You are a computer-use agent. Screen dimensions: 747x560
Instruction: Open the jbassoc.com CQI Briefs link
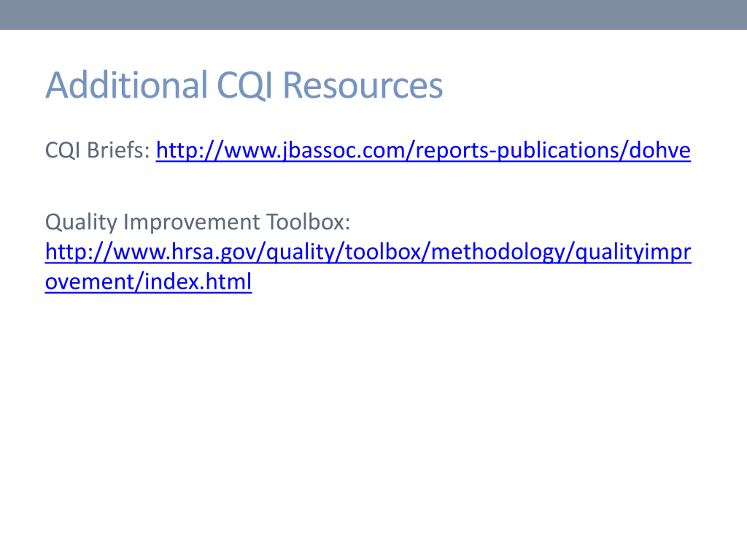(423, 150)
